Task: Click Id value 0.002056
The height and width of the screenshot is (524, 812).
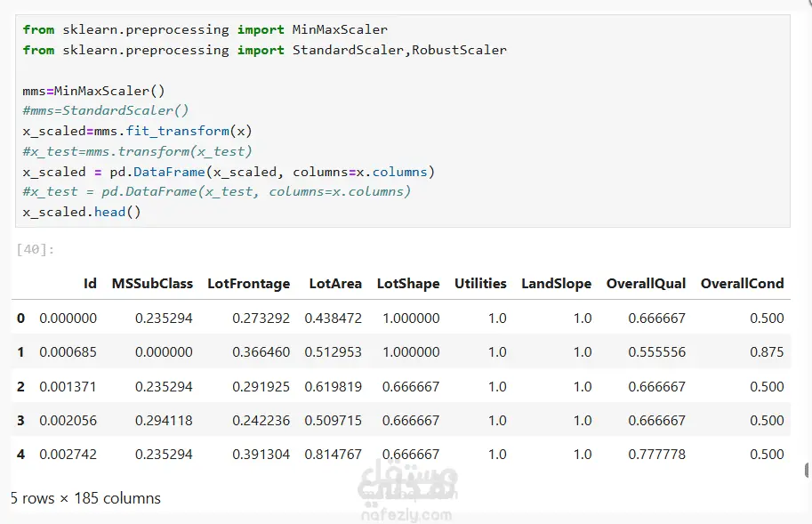Action: (x=68, y=420)
